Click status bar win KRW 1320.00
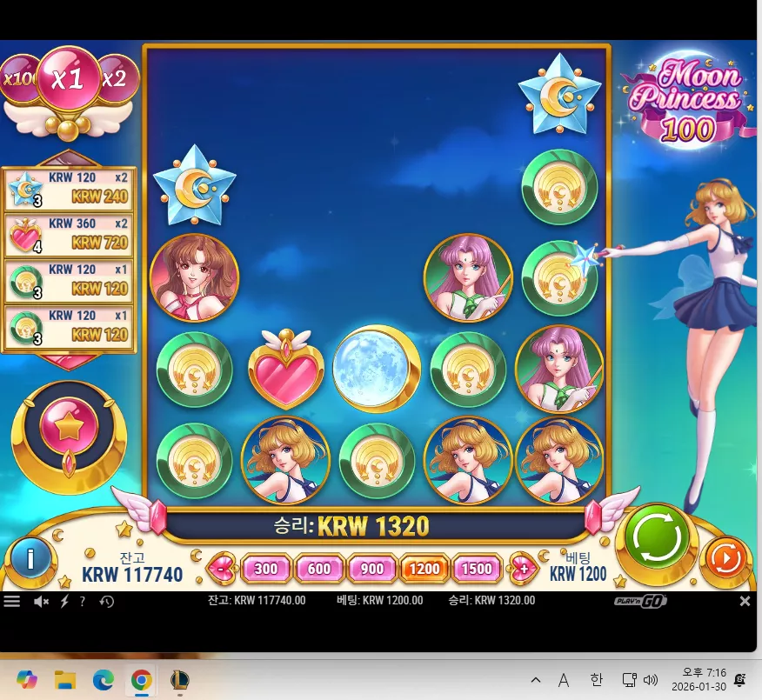The image size is (762, 700). (x=491, y=600)
